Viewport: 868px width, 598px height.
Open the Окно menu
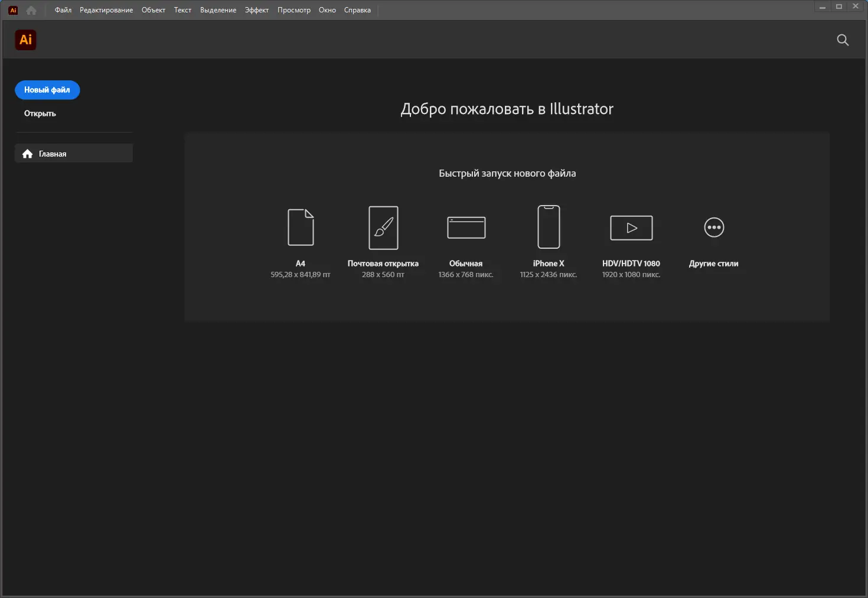click(x=327, y=9)
